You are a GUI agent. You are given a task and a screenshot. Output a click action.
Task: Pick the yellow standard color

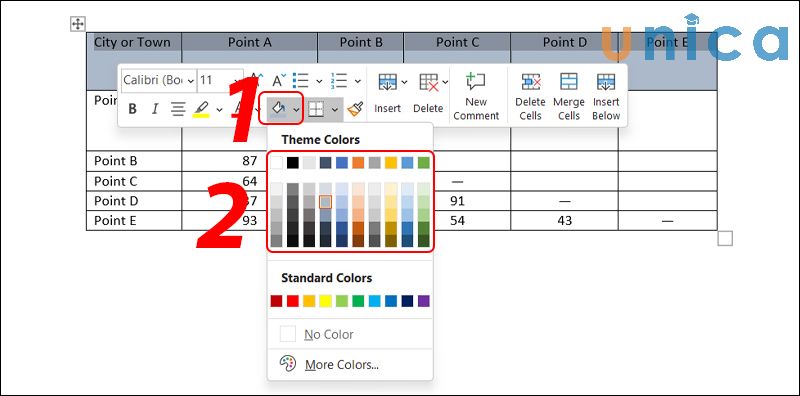click(326, 301)
